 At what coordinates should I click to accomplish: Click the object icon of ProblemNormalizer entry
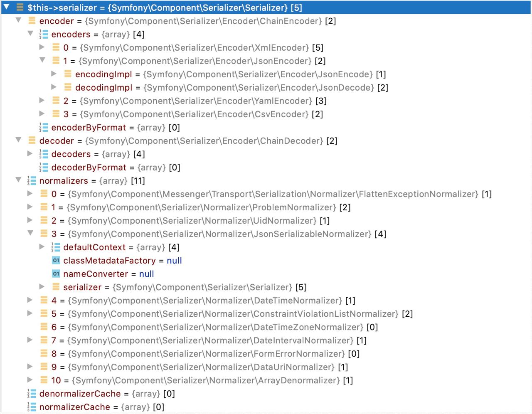coord(44,207)
